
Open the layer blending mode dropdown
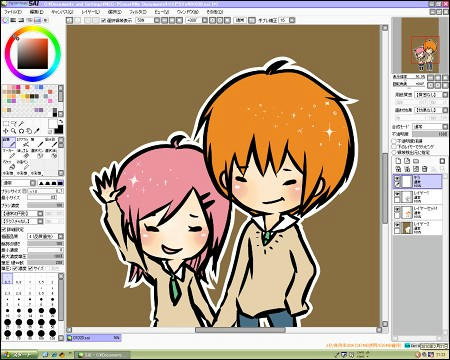click(430, 127)
